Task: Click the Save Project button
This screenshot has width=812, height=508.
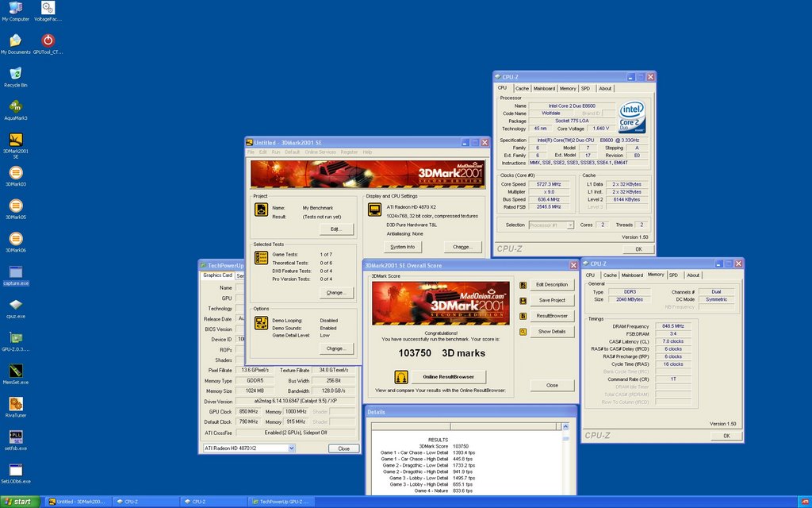Action: pos(552,300)
